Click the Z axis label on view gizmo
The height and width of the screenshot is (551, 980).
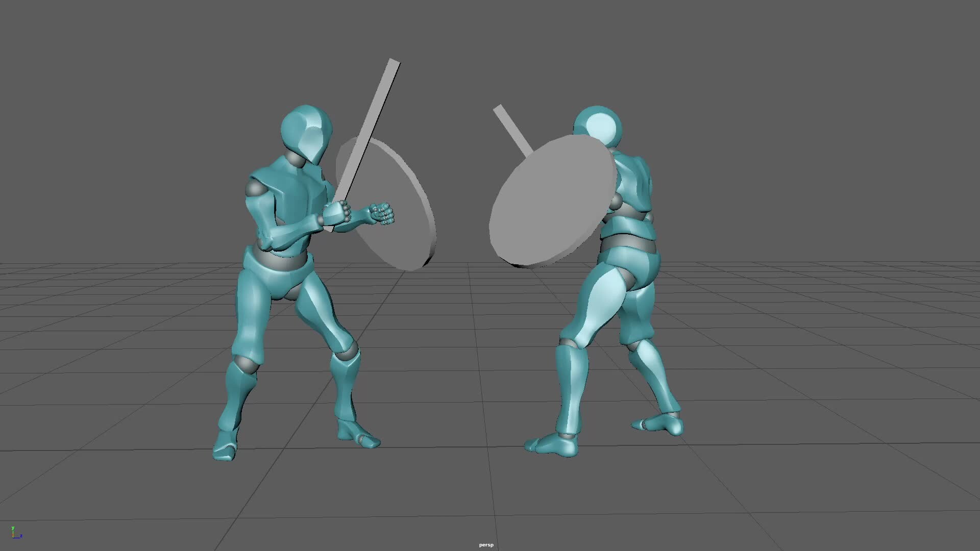click(x=21, y=536)
